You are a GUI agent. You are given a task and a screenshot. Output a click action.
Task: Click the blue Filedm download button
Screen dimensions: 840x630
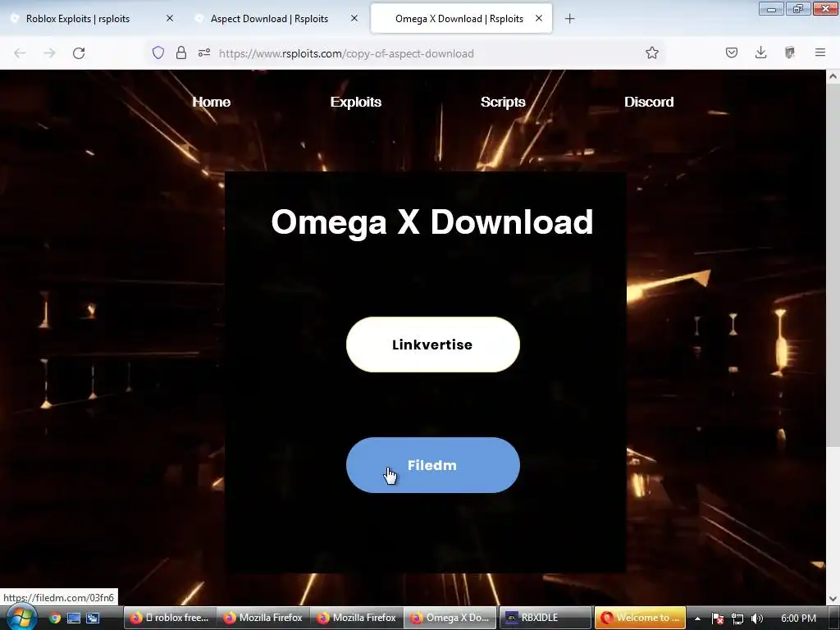[433, 465]
